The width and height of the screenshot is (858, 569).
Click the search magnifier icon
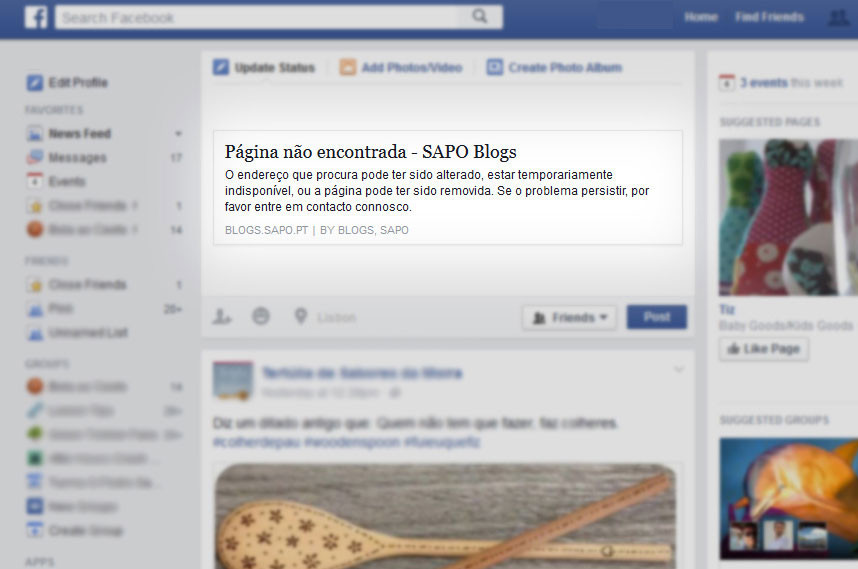pyautogui.click(x=480, y=16)
